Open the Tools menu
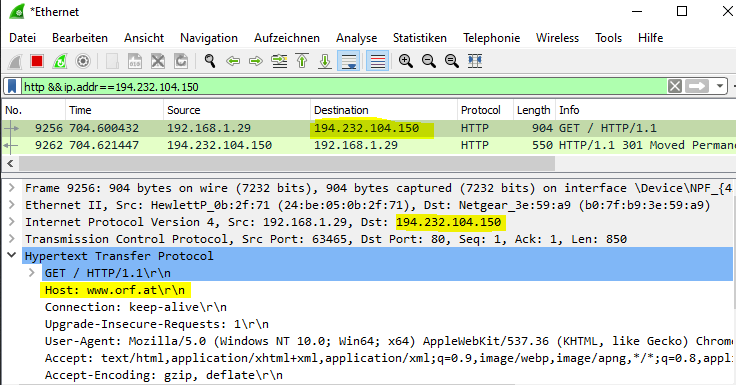736x385 pixels. point(608,38)
